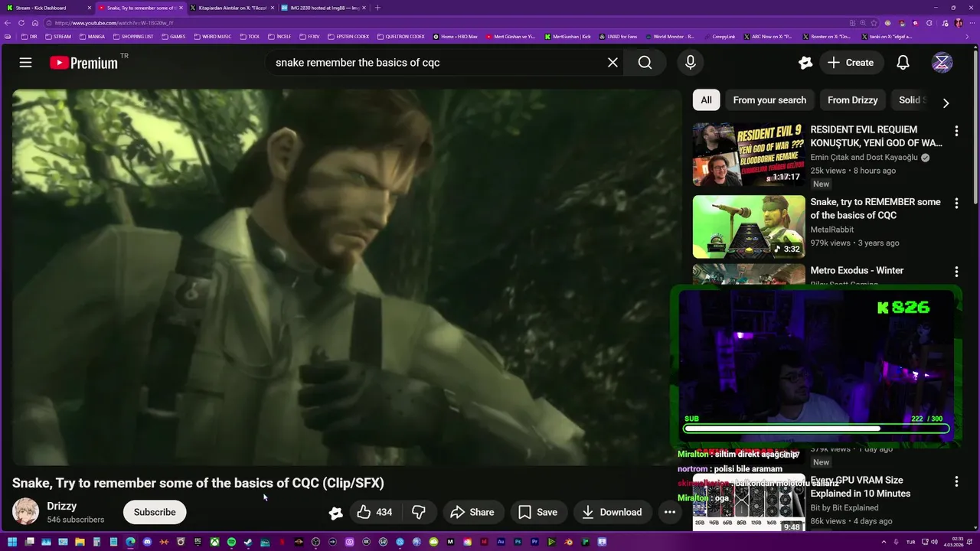
Task: Switch to Stream - Kick Dashboard tab
Action: click(x=48, y=8)
